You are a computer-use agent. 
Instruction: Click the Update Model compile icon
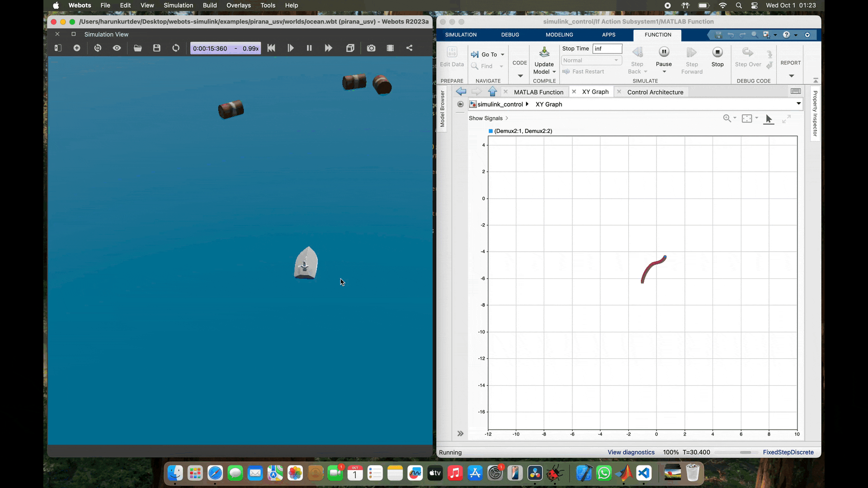click(544, 52)
